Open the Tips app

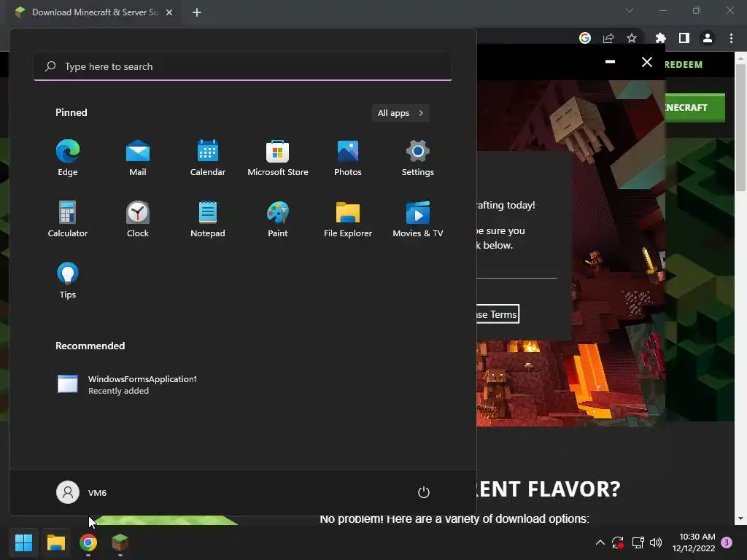pos(68,281)
